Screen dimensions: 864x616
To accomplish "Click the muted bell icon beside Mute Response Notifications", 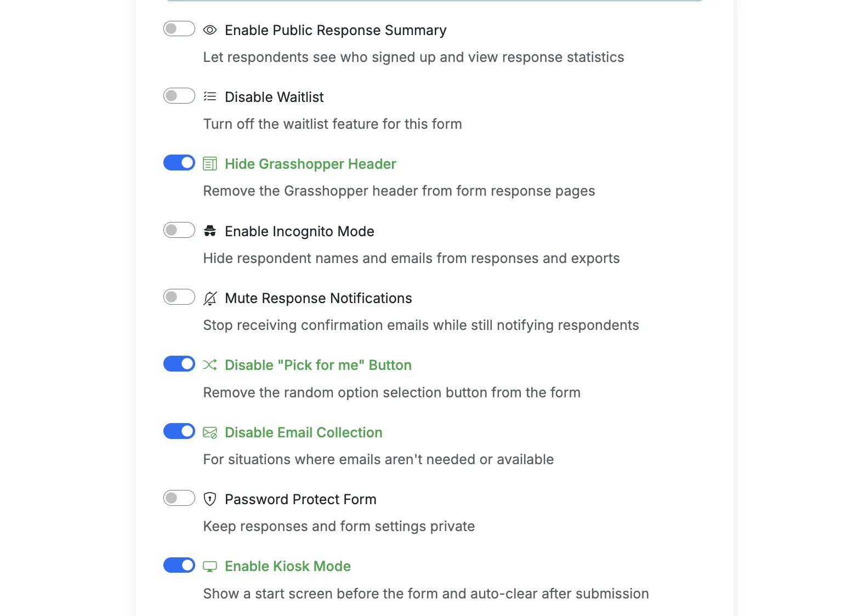I will click(210, 298).
